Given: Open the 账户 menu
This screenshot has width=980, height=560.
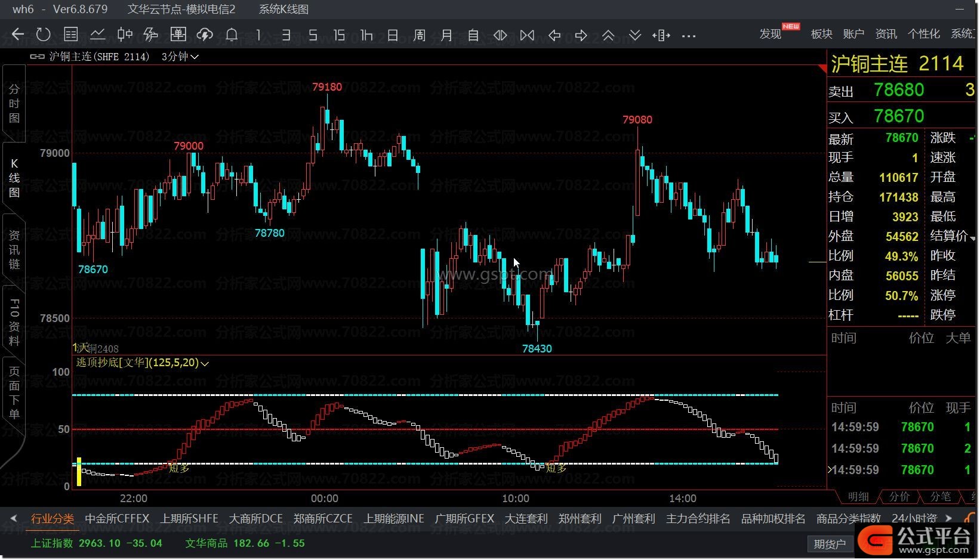Looking at the screenshot, I should tap(853, 34).
